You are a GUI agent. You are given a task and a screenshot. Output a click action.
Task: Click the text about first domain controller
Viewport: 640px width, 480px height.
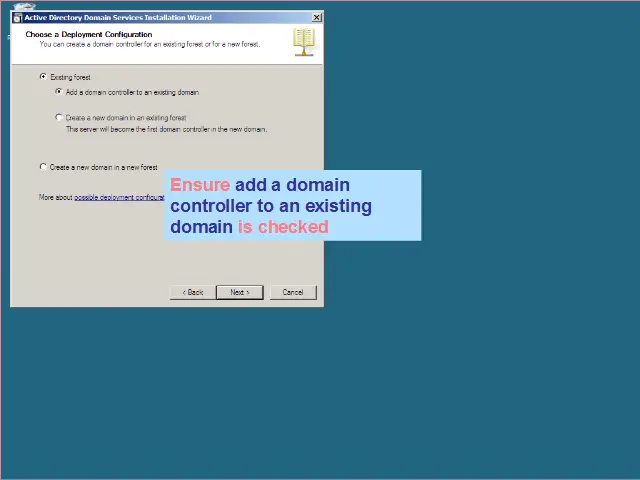[x=167, y=129]
